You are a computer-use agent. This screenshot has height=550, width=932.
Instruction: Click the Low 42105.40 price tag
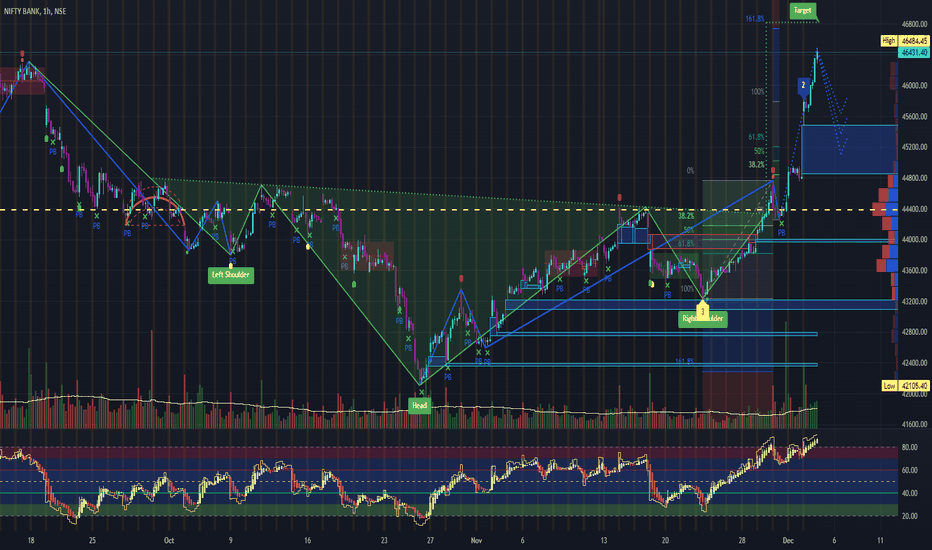point(904,386)
